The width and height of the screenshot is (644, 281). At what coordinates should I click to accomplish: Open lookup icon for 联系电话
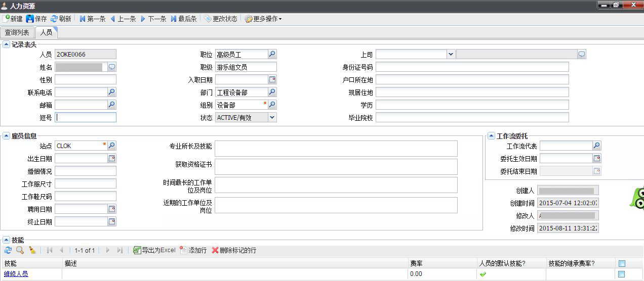(112, 92)
